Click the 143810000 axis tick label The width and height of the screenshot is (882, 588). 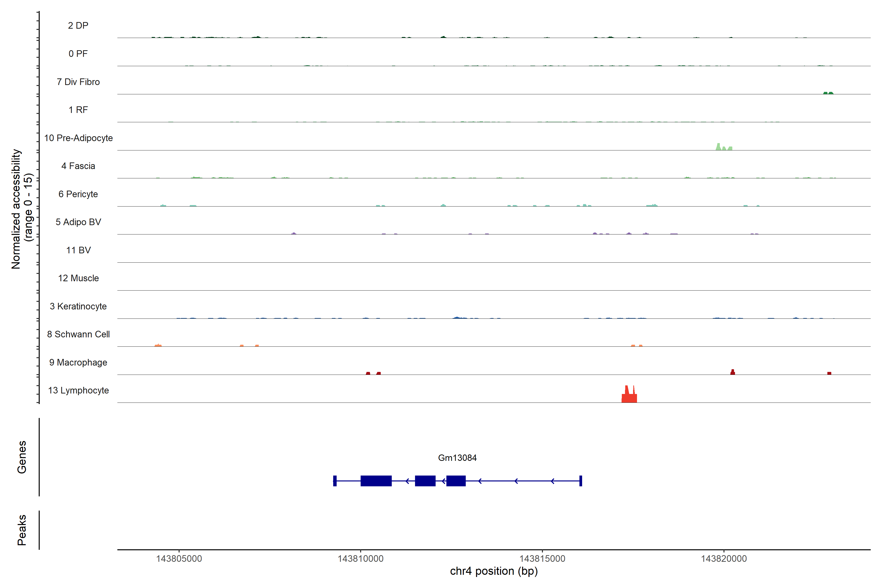click(360, 558)
